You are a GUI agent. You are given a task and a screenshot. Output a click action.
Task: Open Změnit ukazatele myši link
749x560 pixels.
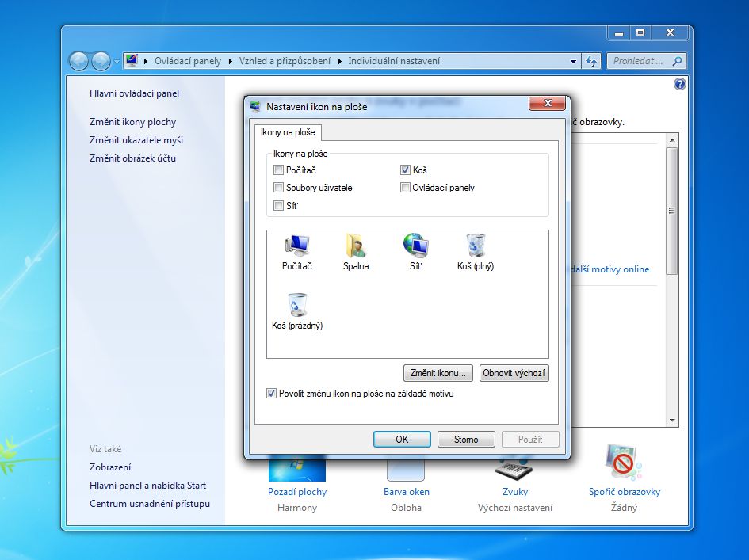136,140
